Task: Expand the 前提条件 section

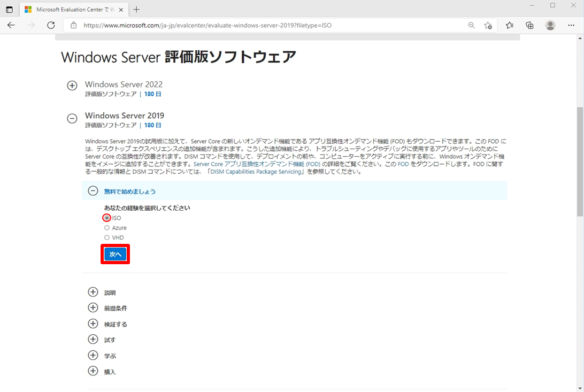Action: point(93,308)
